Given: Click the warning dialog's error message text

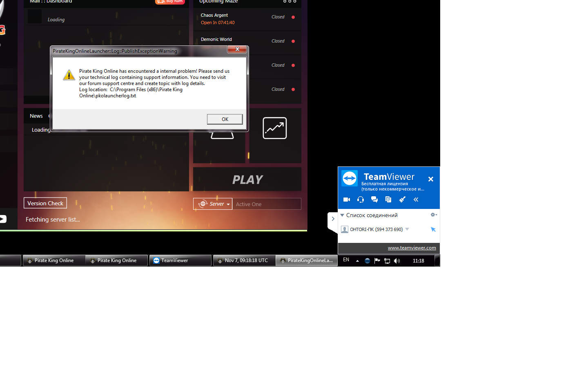Looking at the screenshot, I should [154, 83].
